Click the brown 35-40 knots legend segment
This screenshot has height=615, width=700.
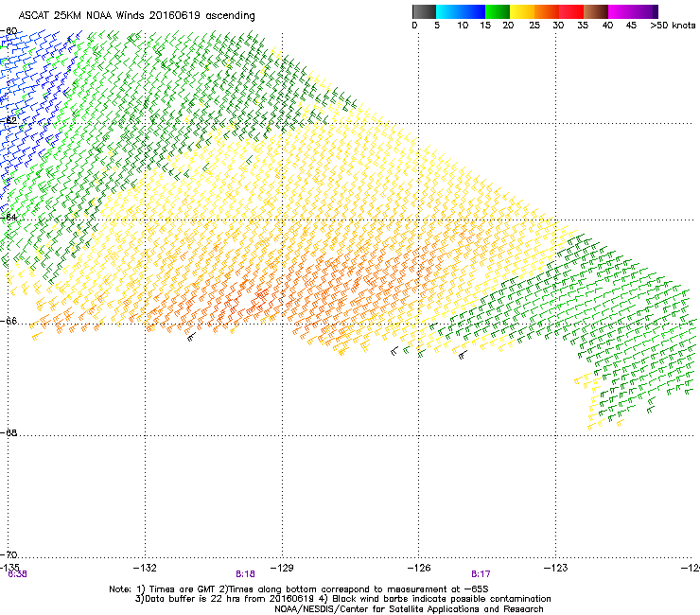pos(596,11)
